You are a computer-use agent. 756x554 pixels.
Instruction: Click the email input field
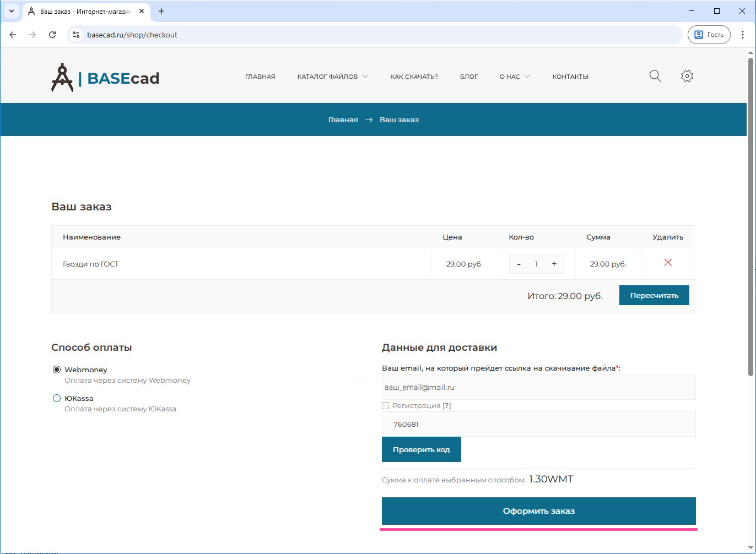tap(538, 387)
